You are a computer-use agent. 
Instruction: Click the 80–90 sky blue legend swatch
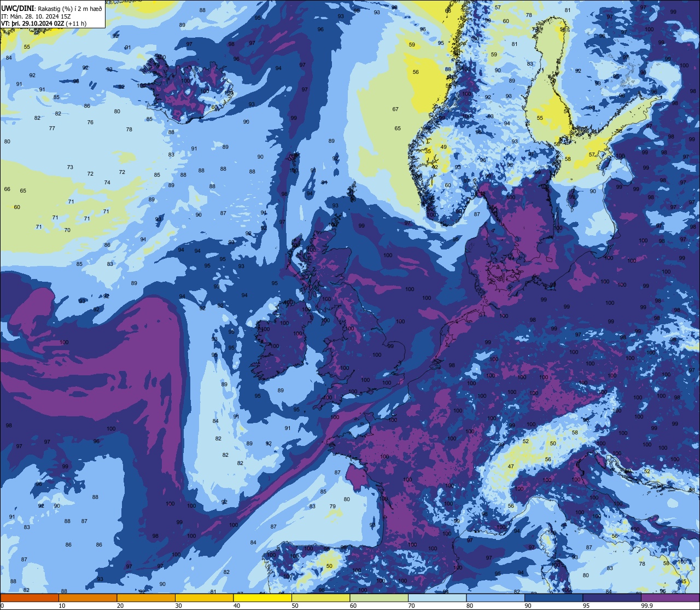[x=495, y=597]
